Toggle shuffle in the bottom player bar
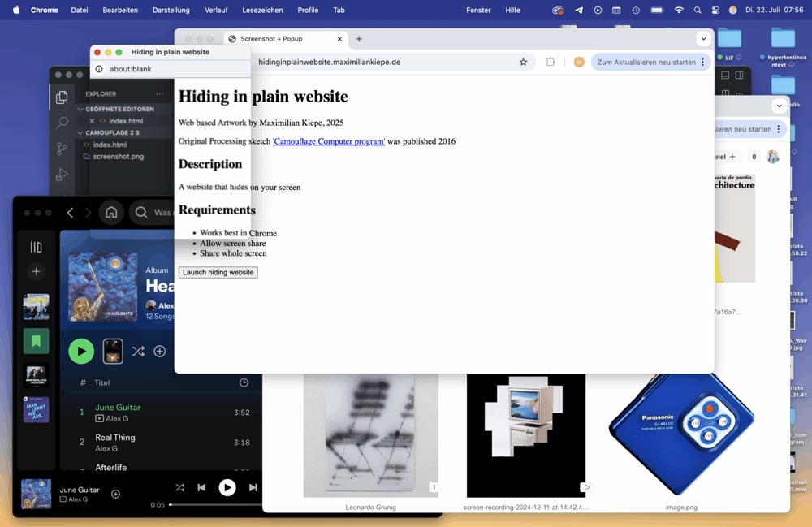 point(179,487)
